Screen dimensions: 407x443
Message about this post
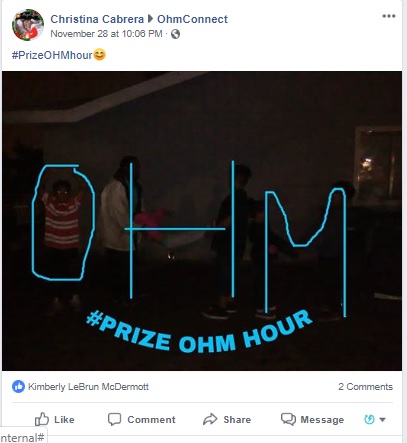point(312,419)
